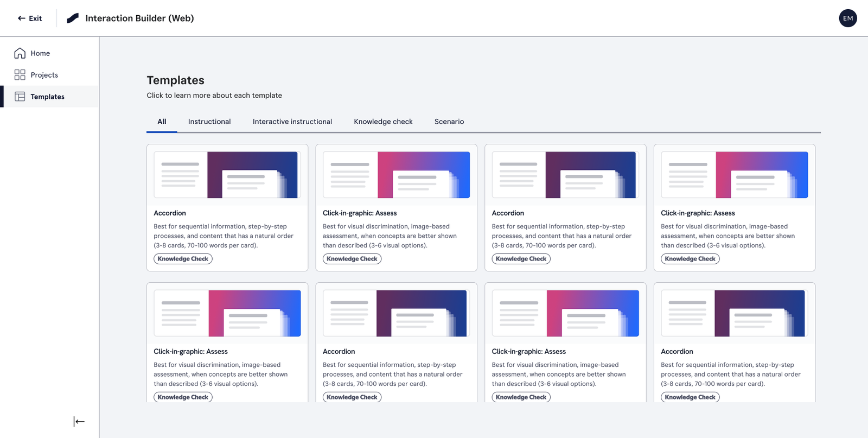Open the top-row Click-in-graphic: Assess card beside the first Accordion

(397, 207)
